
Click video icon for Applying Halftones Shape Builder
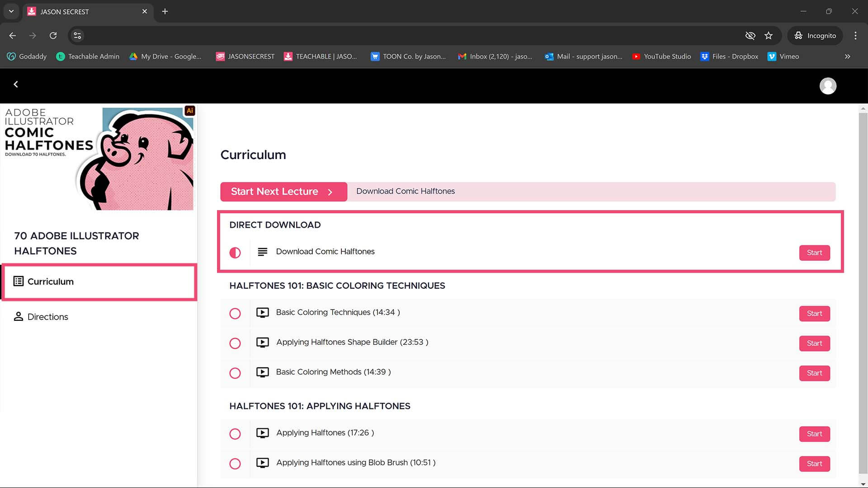(x=262, y=343)
